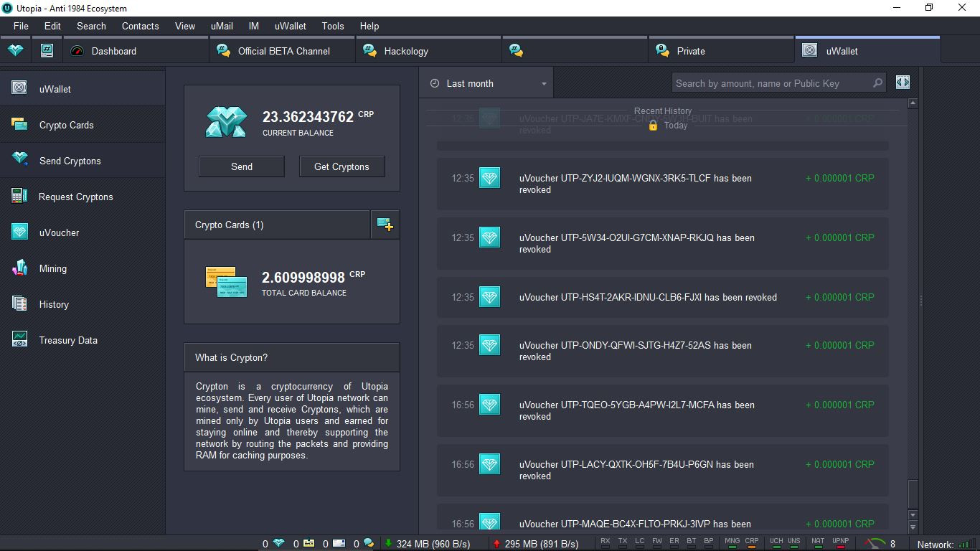This screenshot has width=980, height=551.
Task: Click the Mining crystals icon
Action: [19, 267]
